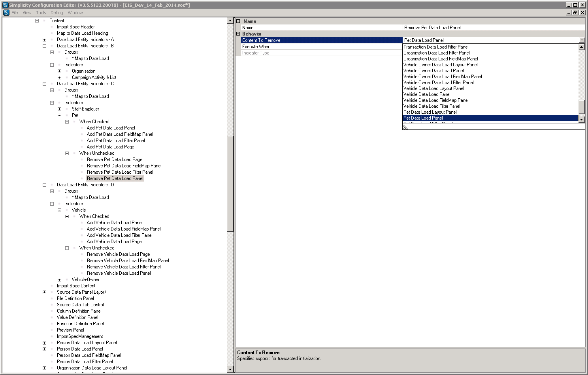The height and width of the screenshot is (375, 588).
Task: Select Add Pet Data Load FieldMap Panel
Action: (120, 134)
